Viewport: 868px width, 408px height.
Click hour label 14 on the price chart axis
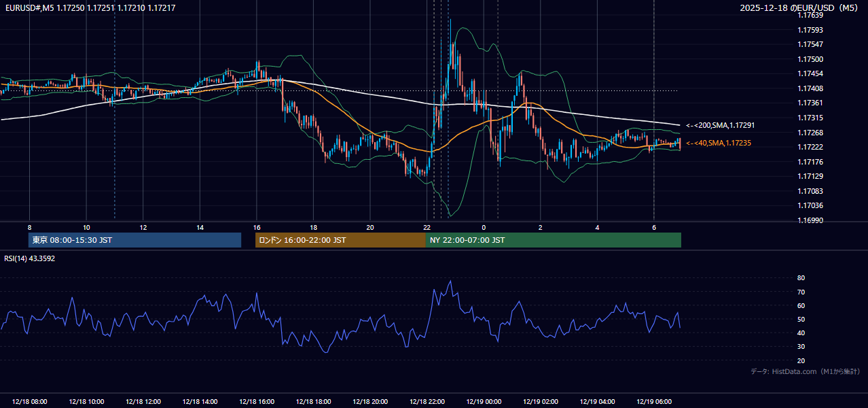[200, 227]
